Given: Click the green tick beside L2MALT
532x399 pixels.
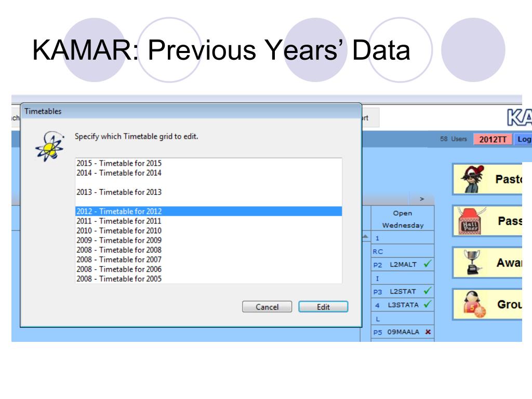Looking at the screenshot, I should point(428,263).
